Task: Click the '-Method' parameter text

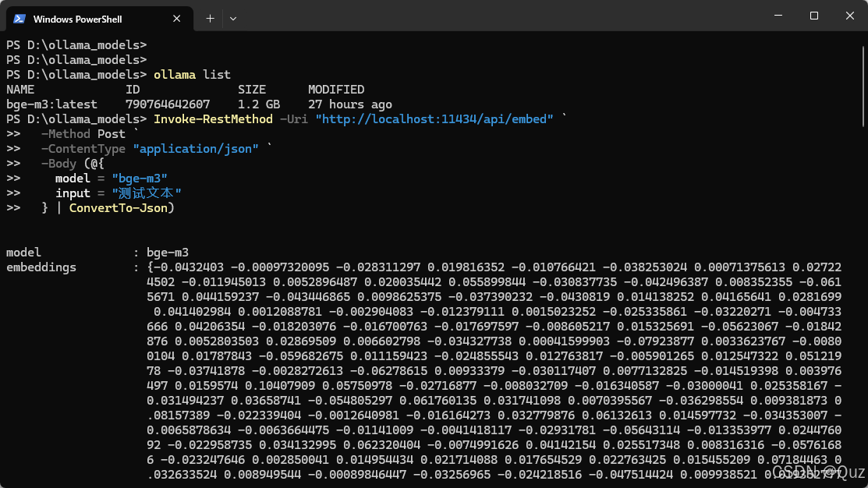Action: click(66, 134)
